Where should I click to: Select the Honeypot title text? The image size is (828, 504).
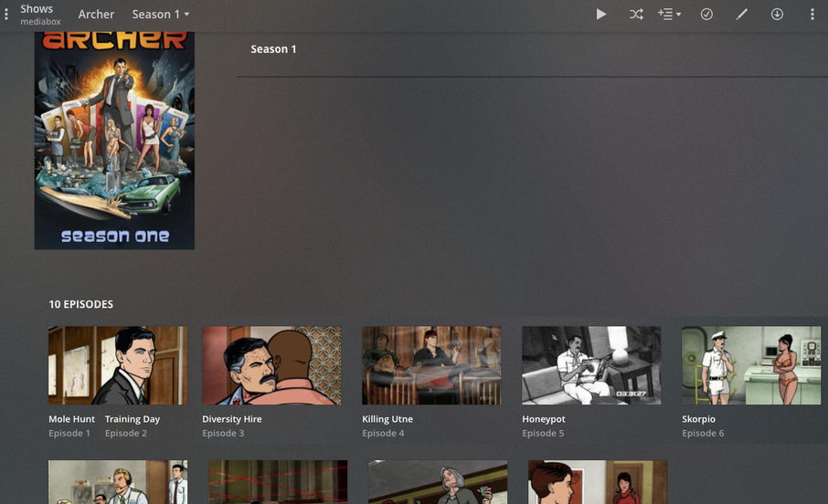(x=544, y=419)
